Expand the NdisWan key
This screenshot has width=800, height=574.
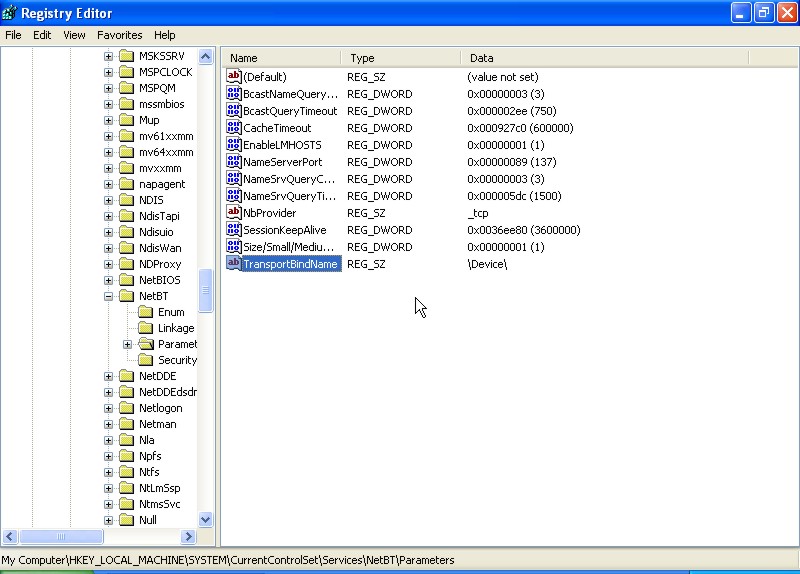tap(108, 248)
